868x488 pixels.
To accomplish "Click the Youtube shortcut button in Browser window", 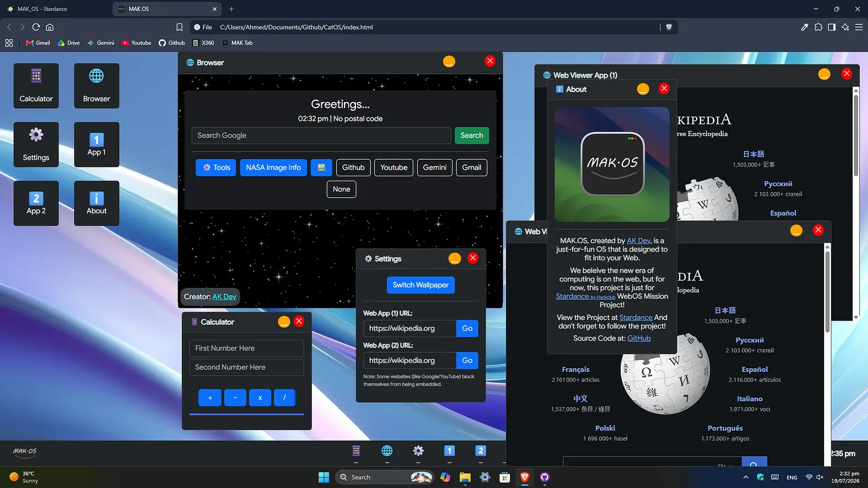I will click(x=394, y=168).
